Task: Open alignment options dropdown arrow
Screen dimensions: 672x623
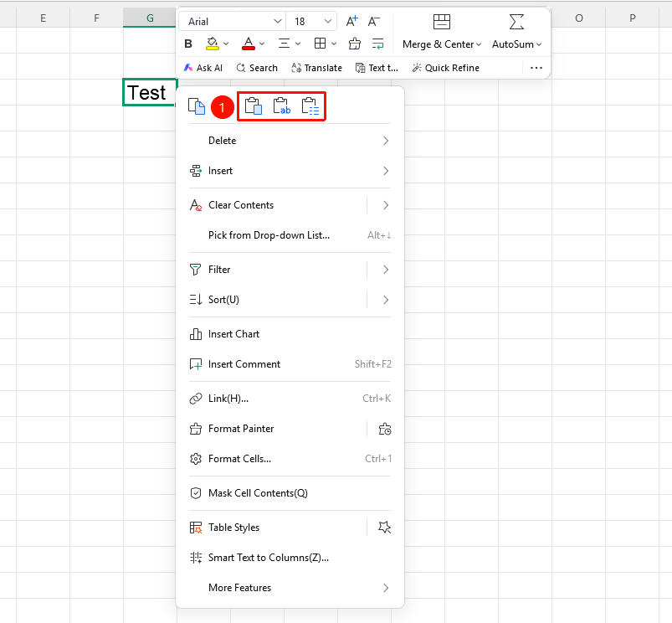Action: pos(298,44)
